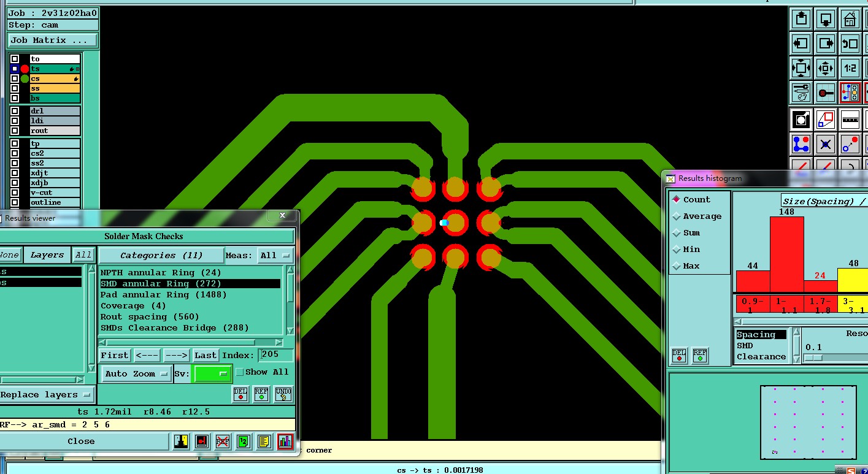The height and width of the screenshot is (474, 868).
Task: Click the blue connected dots net icon
Action: [801, 144]
